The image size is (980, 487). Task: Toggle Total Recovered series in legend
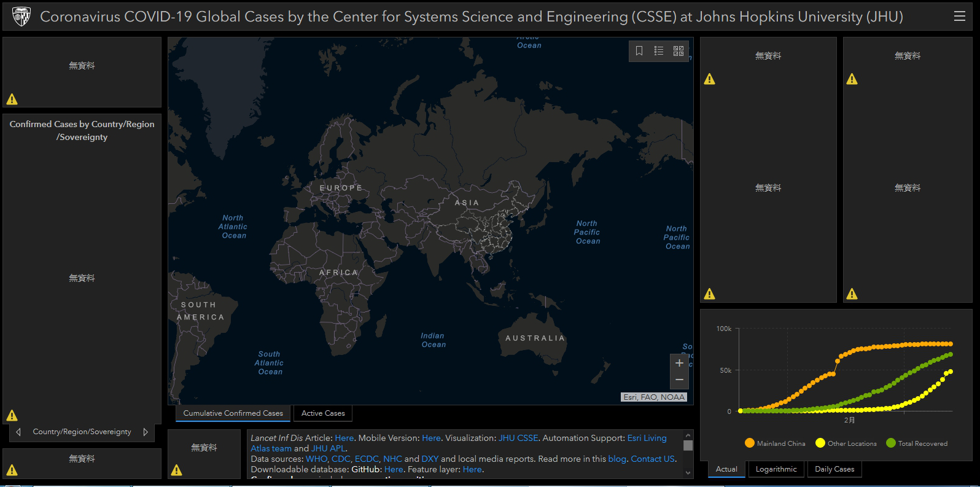coord(917,443)
